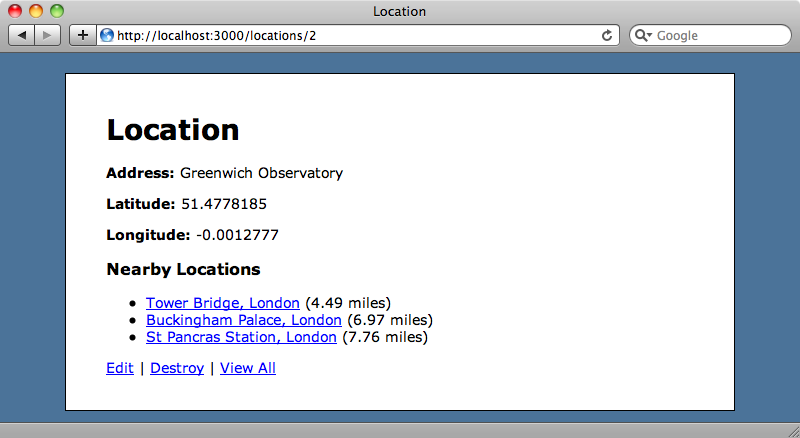
Task: Select the localhost URL address field
Action: [x=357, y=35]
